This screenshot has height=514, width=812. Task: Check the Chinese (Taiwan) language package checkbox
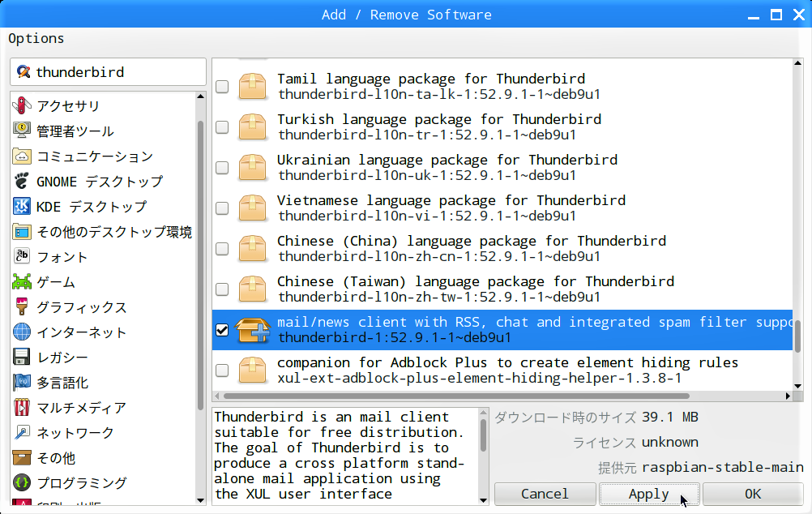click(x=222, y=289)
